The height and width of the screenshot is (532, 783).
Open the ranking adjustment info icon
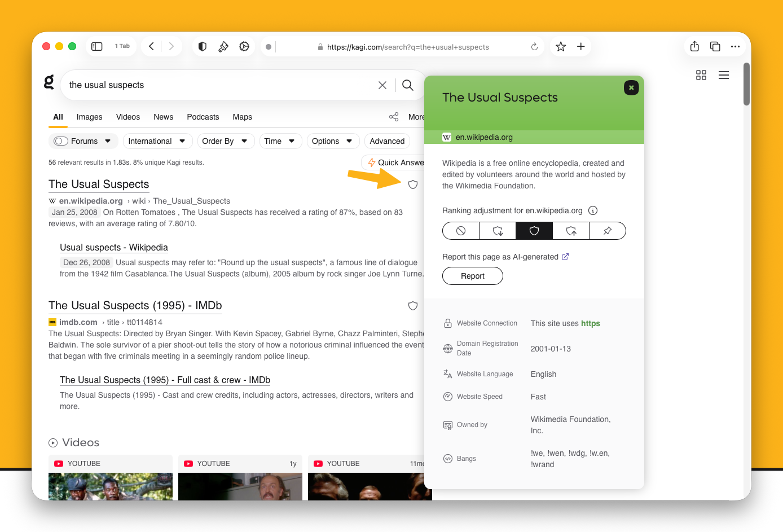click(x=593, y=210)
